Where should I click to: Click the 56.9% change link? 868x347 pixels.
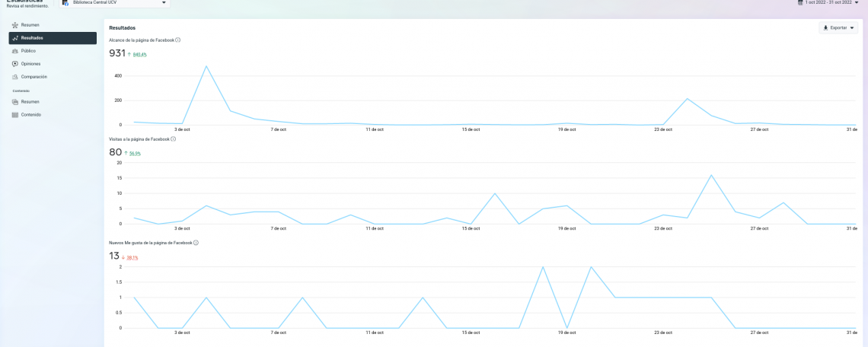coord(135,153)
